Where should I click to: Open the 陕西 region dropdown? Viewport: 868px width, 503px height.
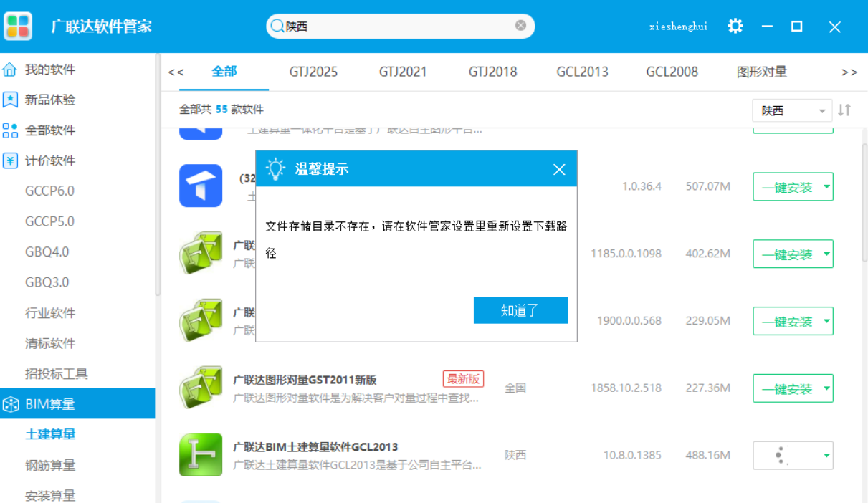792,111
